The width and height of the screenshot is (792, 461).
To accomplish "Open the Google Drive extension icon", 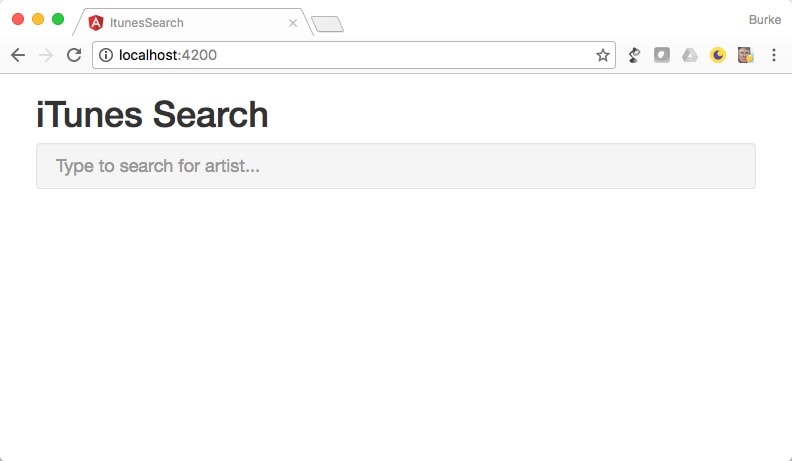I will click(x=689, y=55).
